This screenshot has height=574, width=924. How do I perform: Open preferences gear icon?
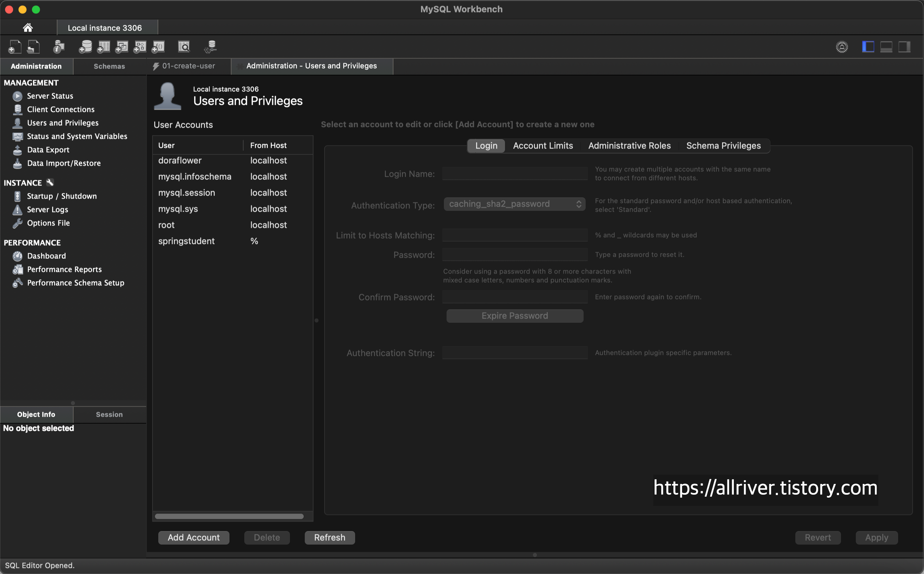(842, 47)
